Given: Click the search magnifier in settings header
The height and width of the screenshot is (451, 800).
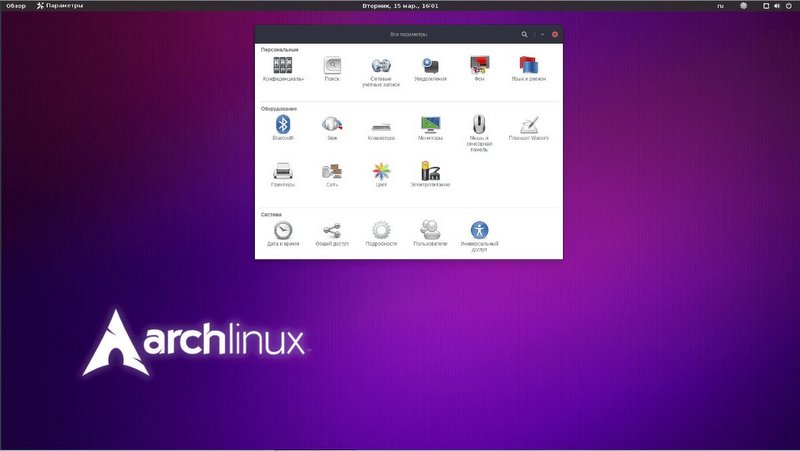Looking at the screenshot, I should pos(524,34).
